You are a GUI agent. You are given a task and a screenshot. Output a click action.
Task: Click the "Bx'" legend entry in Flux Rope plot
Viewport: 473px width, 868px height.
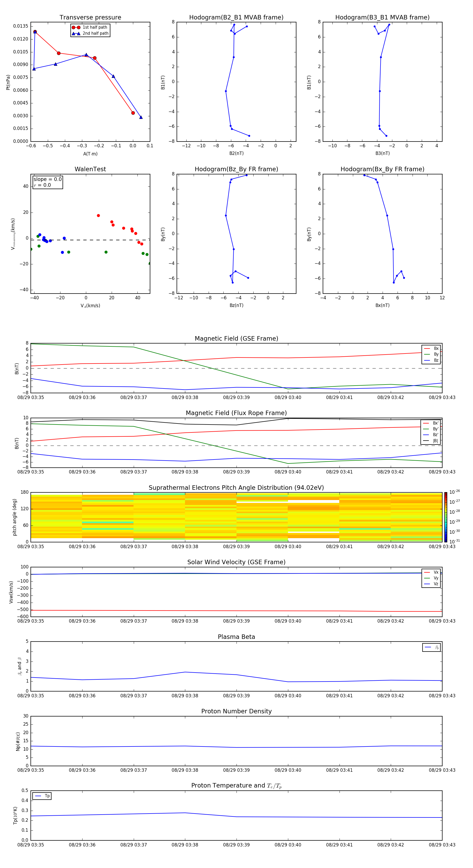click(x=431, y=423)
